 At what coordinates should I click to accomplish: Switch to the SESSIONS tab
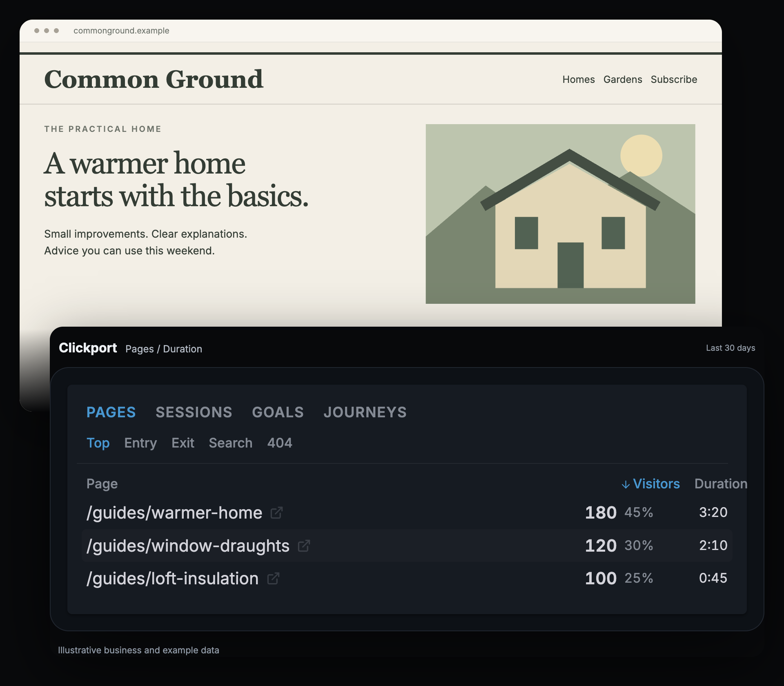tap(194, 412)
